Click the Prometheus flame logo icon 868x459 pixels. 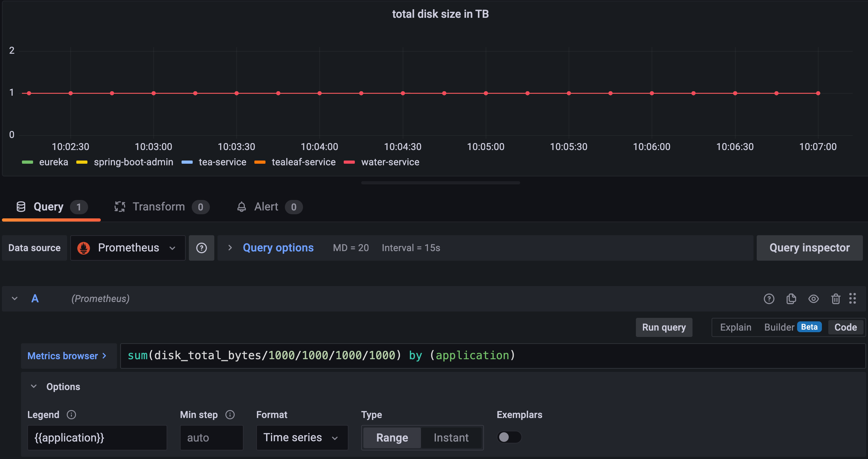point(84,248)
